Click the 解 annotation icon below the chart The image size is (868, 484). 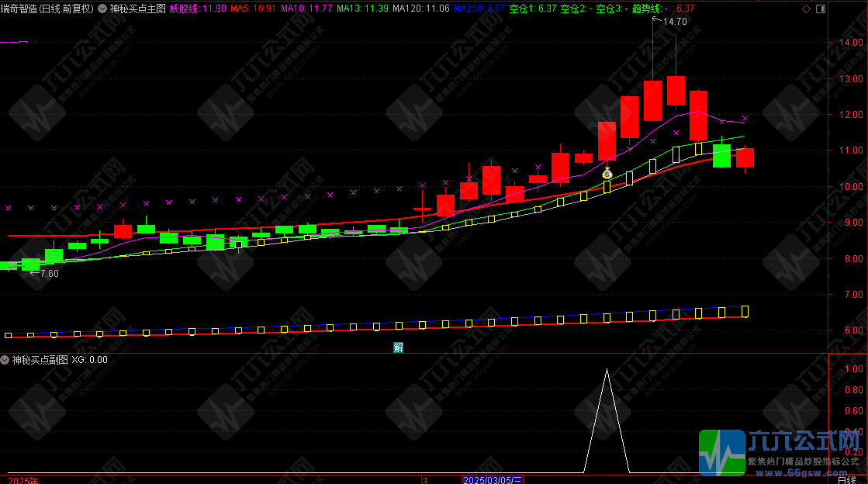pos(398,347)
